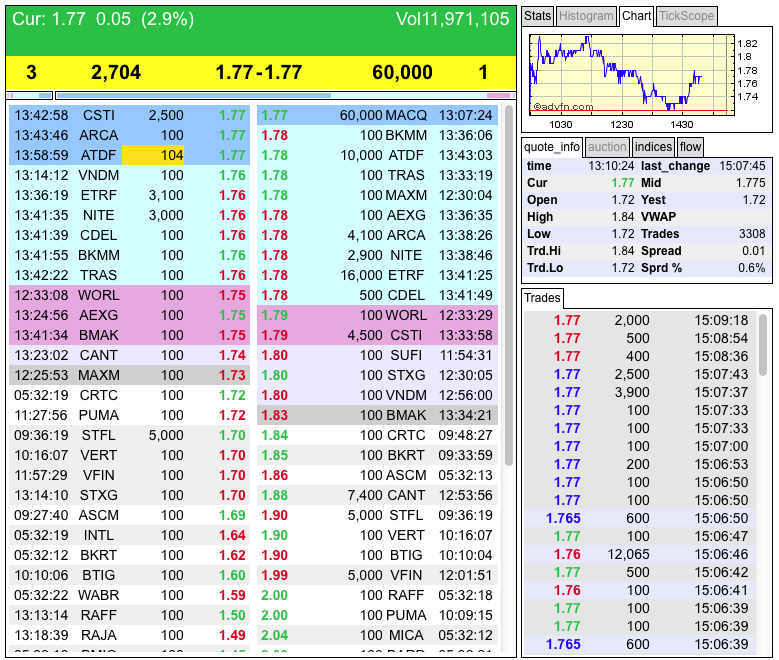Select the Chart tab
779x660 pixels.
[636, 16]
